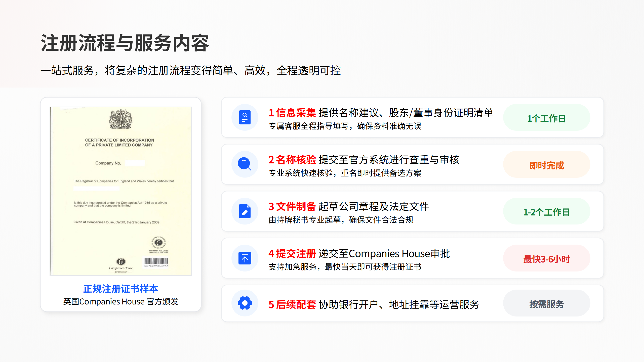
Task: Open the certificate of incorporation image
Action: click(x=121, y=191)
